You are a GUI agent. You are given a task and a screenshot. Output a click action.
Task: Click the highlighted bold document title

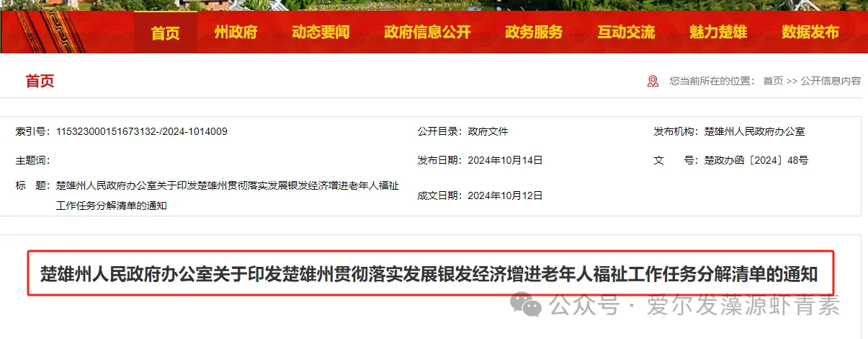pos(429,274)
